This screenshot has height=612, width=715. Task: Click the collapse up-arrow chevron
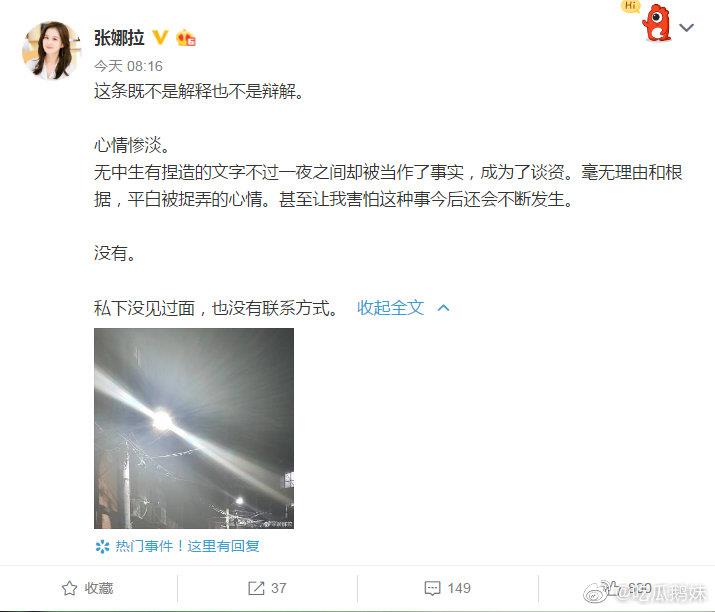click(443, 308)
